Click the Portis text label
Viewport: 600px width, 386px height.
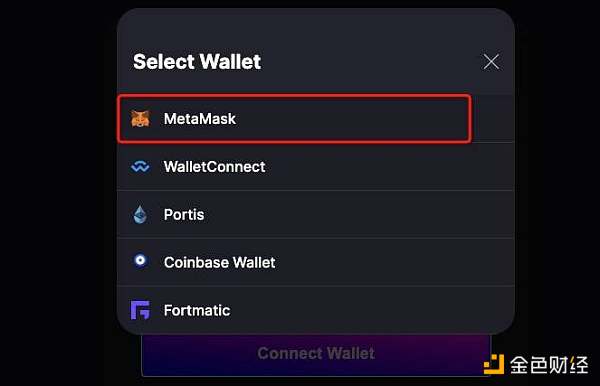click(x=184, y=215)
